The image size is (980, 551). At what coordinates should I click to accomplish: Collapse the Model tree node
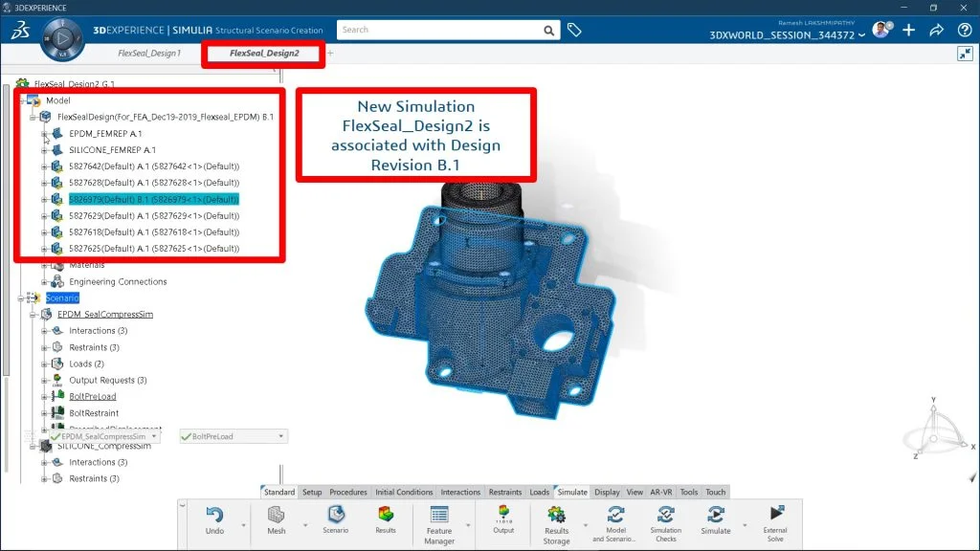(23, 100)
